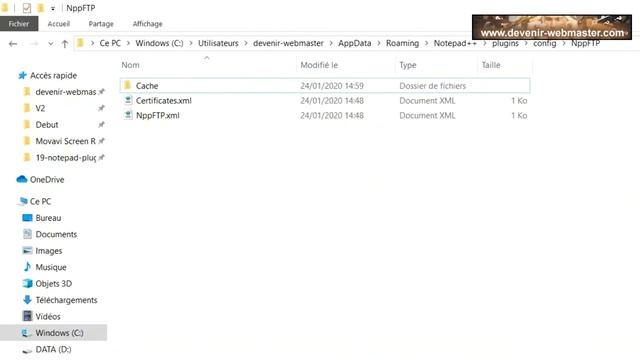Screen dimensions: 640x360
Task: Expand chevron after Ce PC in breadcrumb
Action: tap(128, 43)
